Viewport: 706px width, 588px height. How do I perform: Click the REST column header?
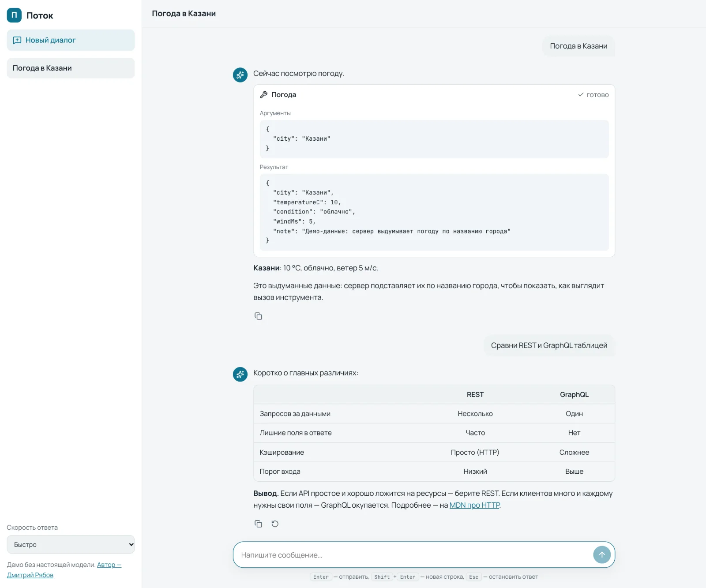(x=475, y=394)
